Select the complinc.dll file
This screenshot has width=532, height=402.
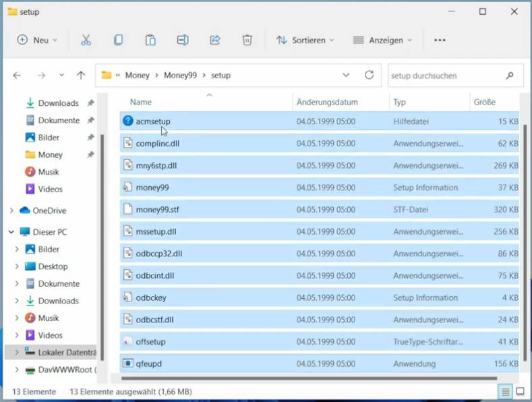coord(319,143)
